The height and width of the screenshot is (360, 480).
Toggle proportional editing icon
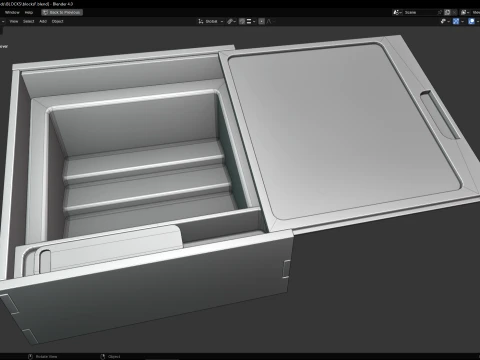[262, 21]
